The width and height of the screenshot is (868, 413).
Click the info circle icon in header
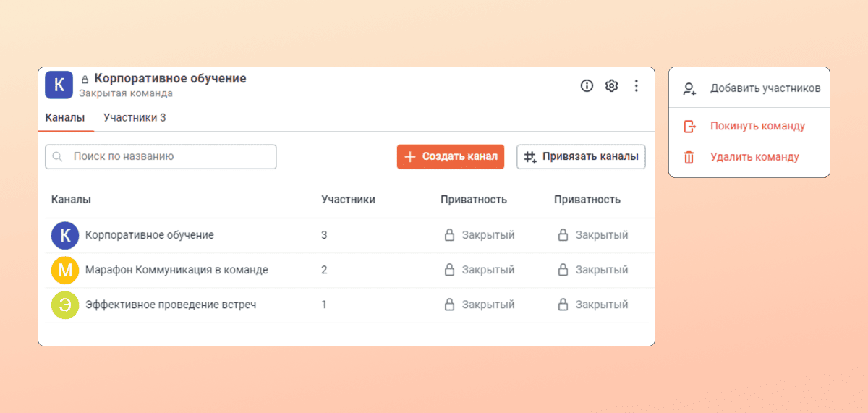(x=587, y=86)
